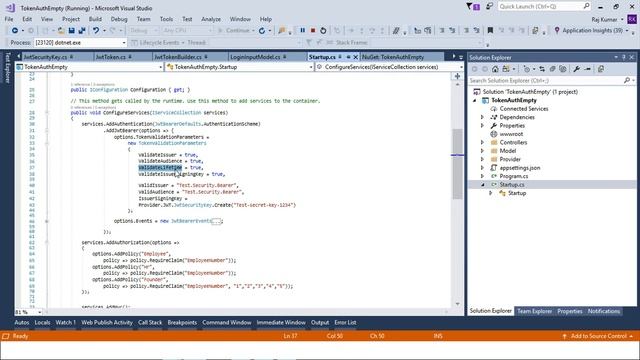The height and width of the screenshot is (360, 640).
Task: Open the Notifications panel tab
Action: point(604,311)
